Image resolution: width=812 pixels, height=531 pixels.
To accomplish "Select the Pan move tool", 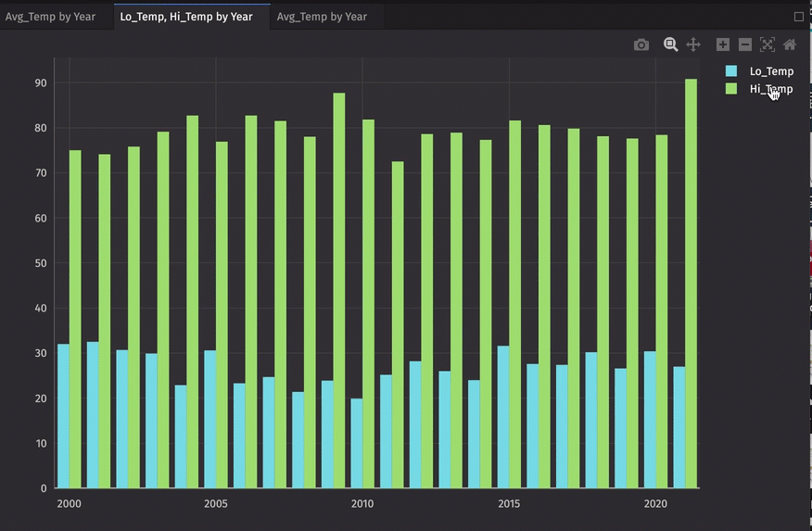I will pos(693,44).
